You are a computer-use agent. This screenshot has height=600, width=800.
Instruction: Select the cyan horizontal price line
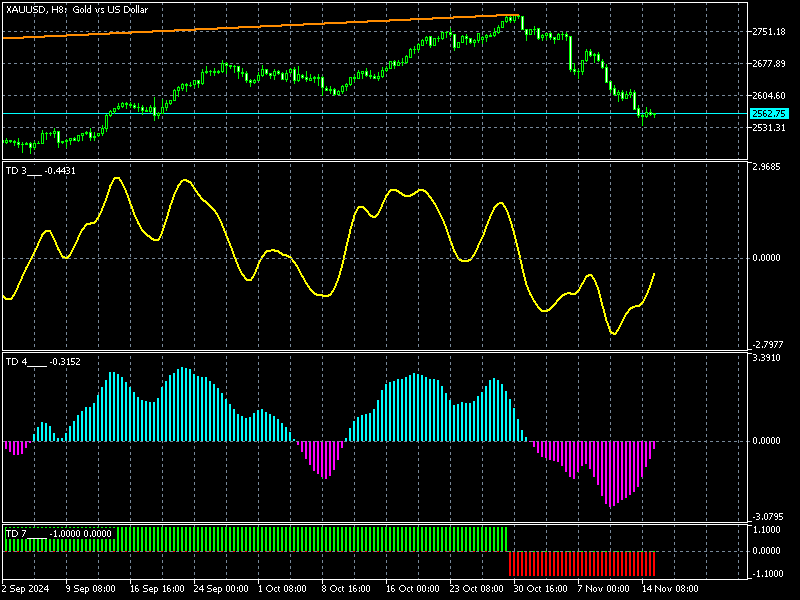click(x=375, y=114)
